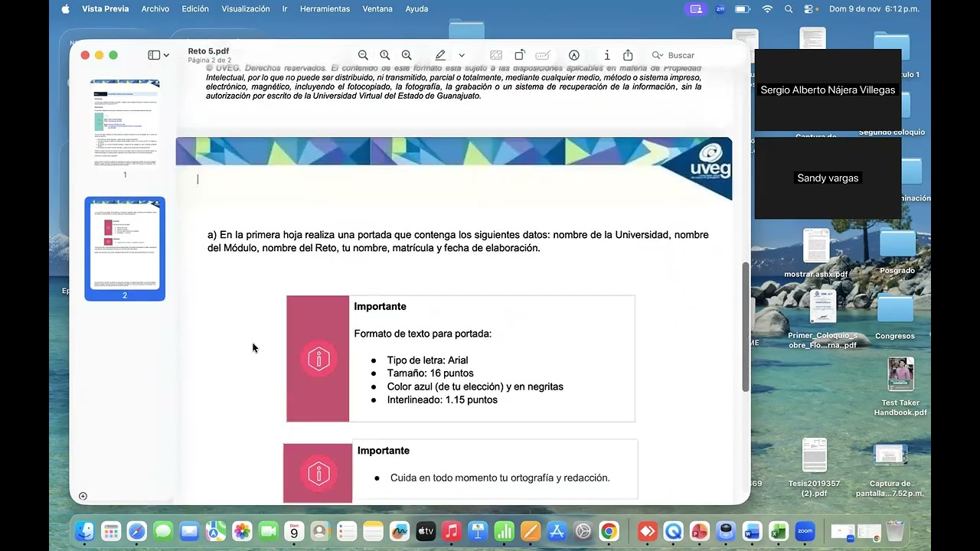This screenshot has height=551, width=980.
Task: Click the battery status icon
Action: click(743, 9)
